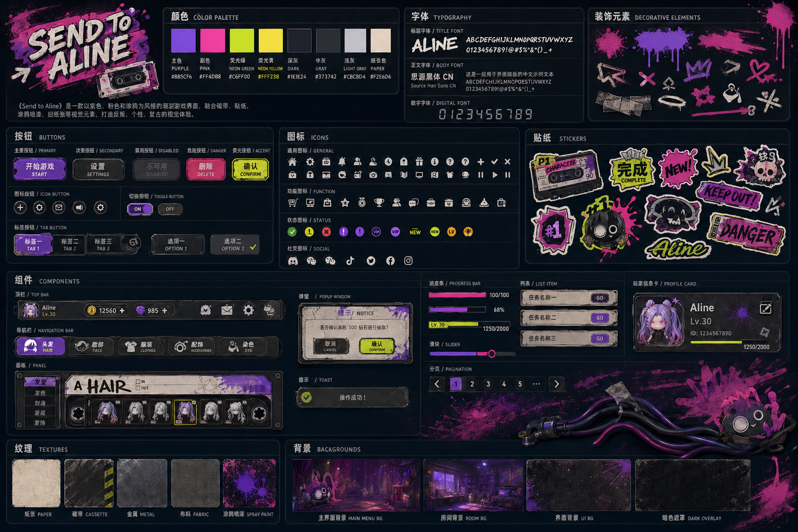This screenshot has height=532, width=798.
Task: Click the camera icon in General icons
Action: (373, 175)
